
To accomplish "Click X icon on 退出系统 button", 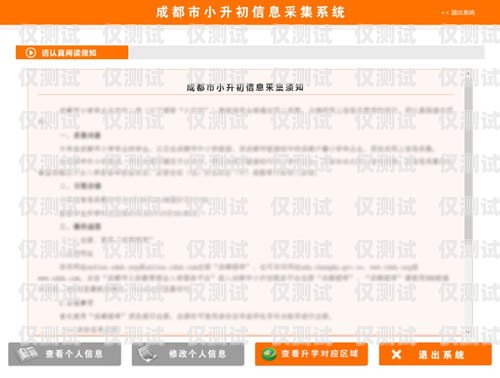I will [396, 354].
